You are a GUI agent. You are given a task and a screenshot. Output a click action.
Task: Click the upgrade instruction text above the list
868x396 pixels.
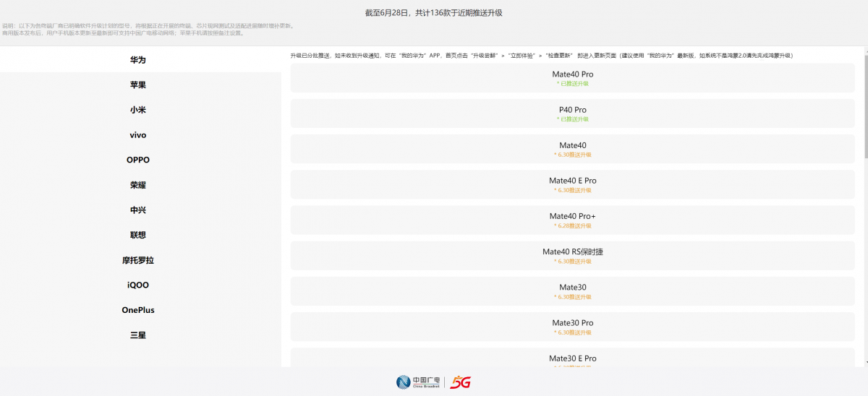pyautogui.click(x=542, y=56)
